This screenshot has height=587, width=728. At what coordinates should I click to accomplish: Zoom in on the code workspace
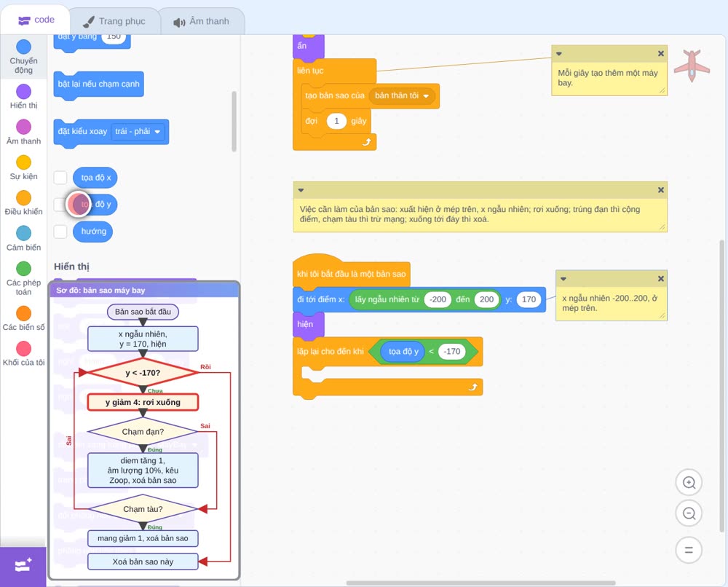click(689, 483)
